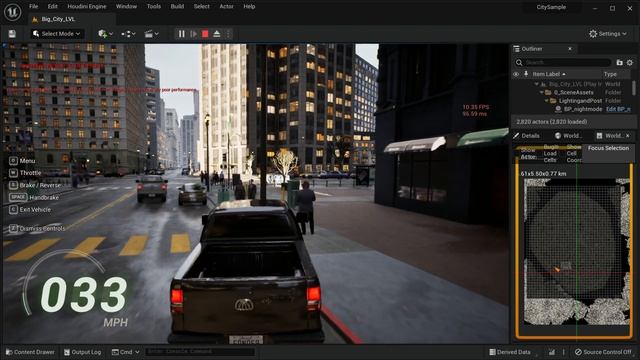Image resolution: width=640 pixels, height=360 pixels.
Task: Open the Window menu
Action: click(126, 7)
